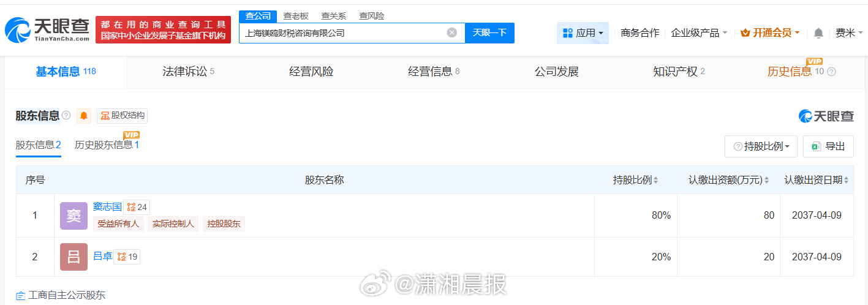Click 窦 avatar for 窦志国

pyautogui.click(x=74, y=216)
